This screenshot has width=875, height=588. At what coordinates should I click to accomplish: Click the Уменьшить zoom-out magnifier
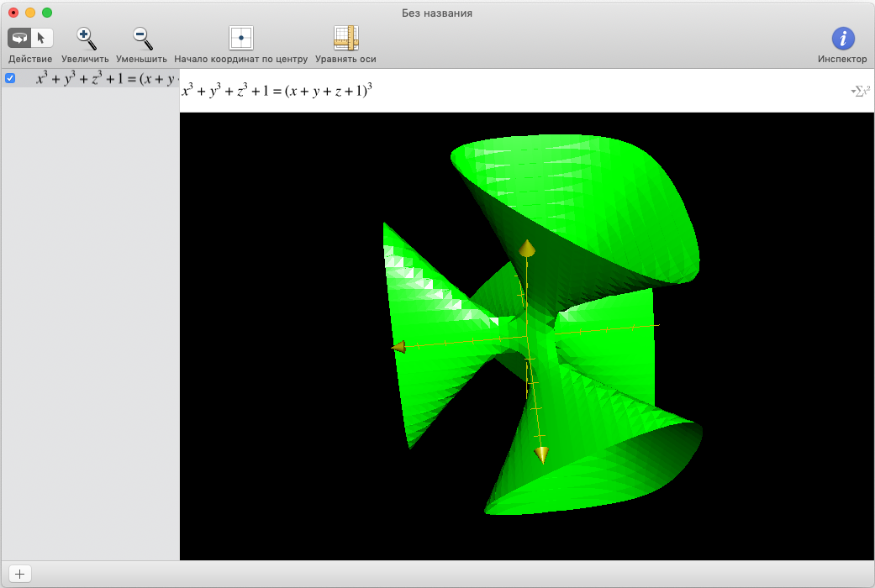pos(142,38)
